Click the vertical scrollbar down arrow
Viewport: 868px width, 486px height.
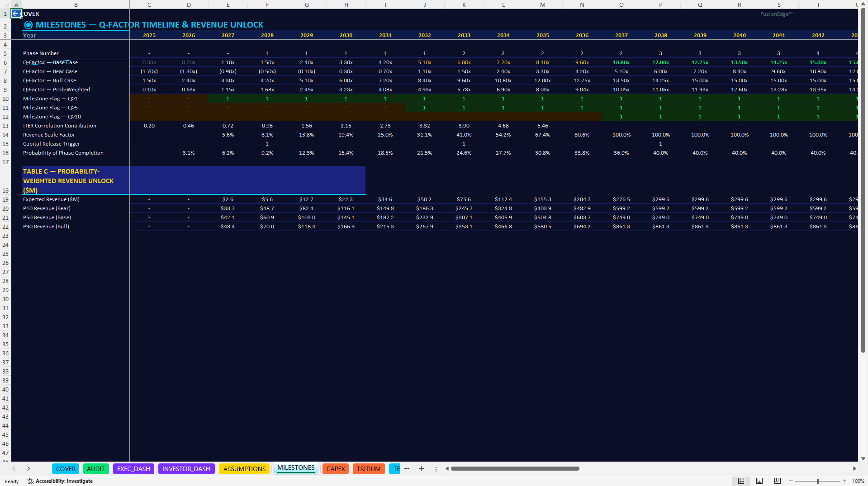pos(863,458)
